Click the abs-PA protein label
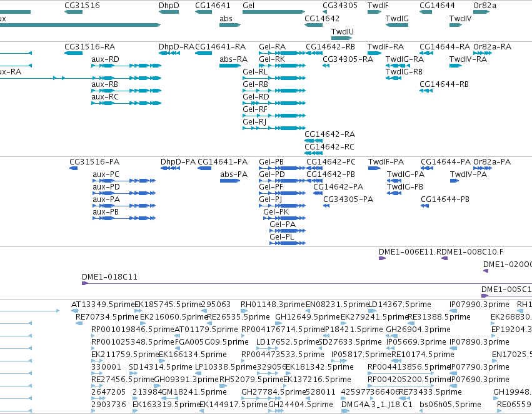 (x=234, y=174)
